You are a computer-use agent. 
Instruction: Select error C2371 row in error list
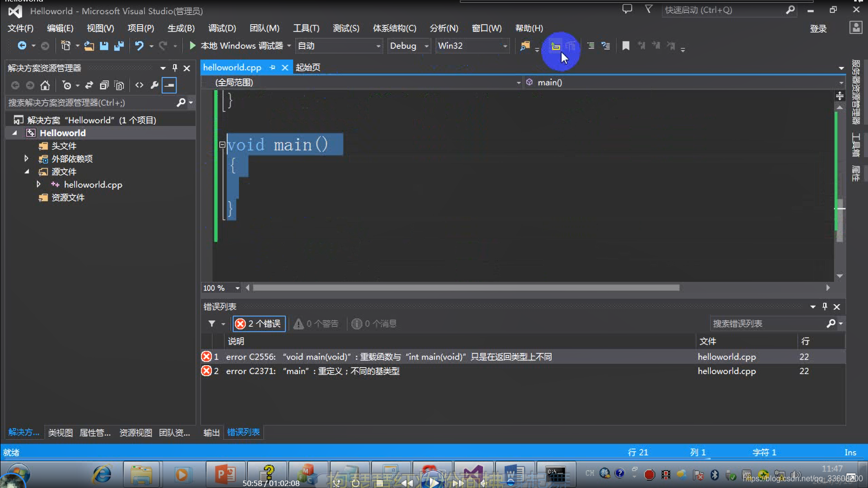click(522, 371)
